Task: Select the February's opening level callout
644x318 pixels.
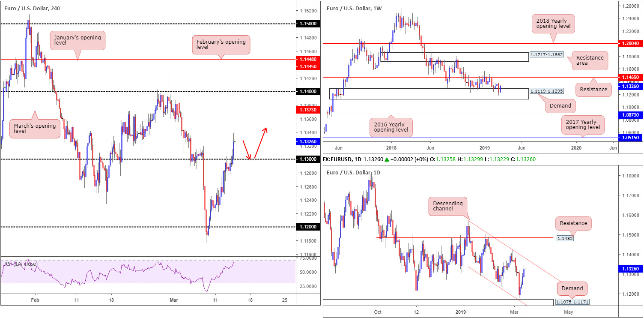Action: 221,45
